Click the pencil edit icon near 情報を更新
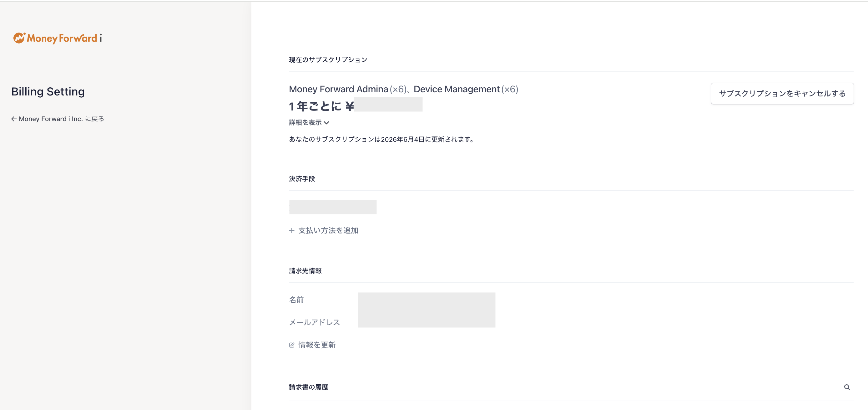 292,345
